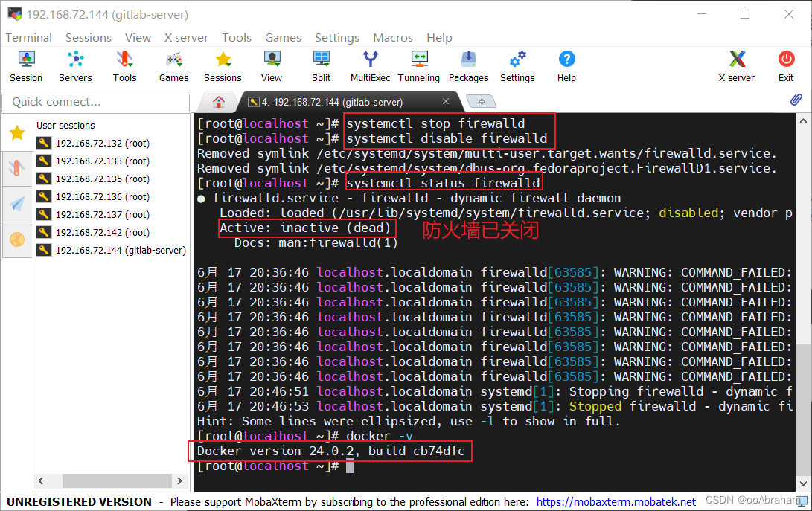Screen dimensions: 812x511
Task: Start the X server
Action: coord(736,65)
